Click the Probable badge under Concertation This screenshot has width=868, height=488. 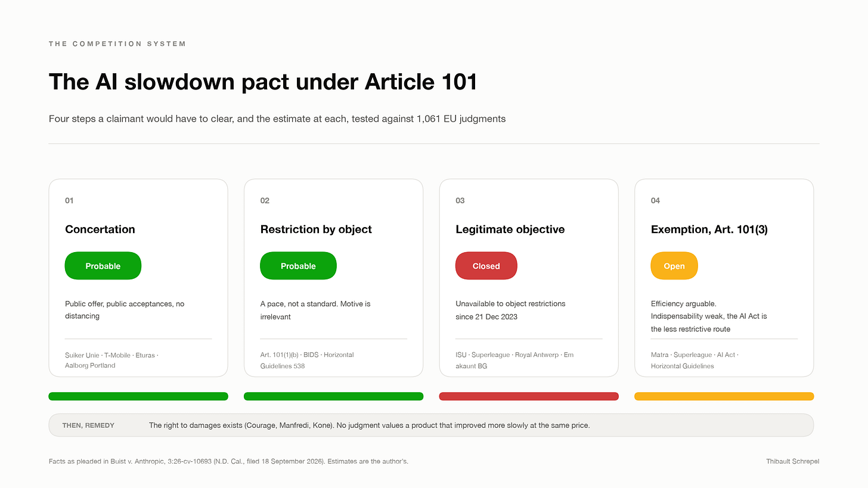click(x=103, y=266)
